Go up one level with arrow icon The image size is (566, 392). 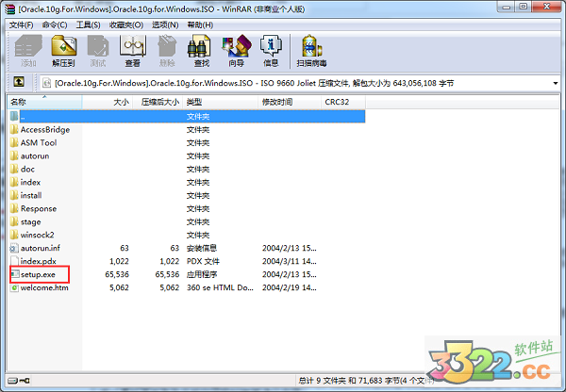[x=19, y=82]
